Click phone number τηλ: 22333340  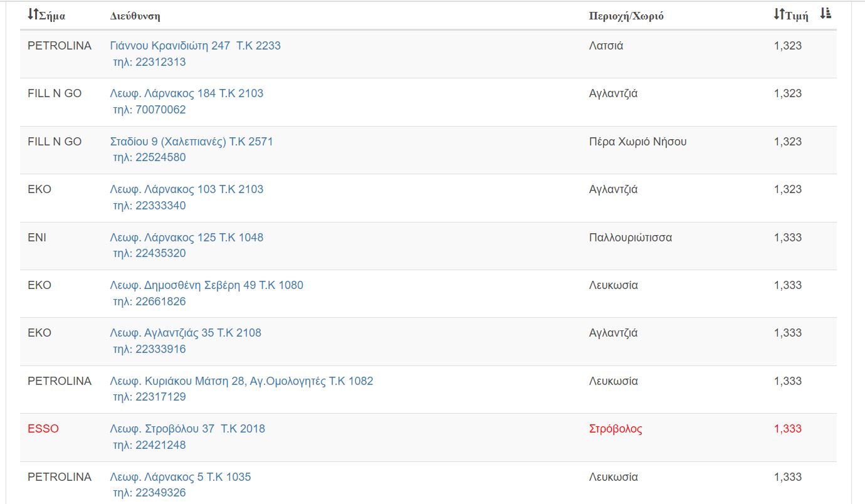[149, 206]
